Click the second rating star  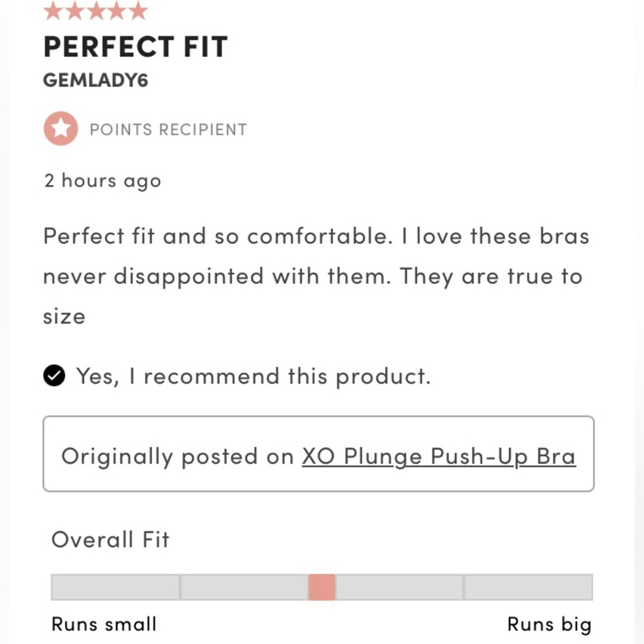click(75, 10)
